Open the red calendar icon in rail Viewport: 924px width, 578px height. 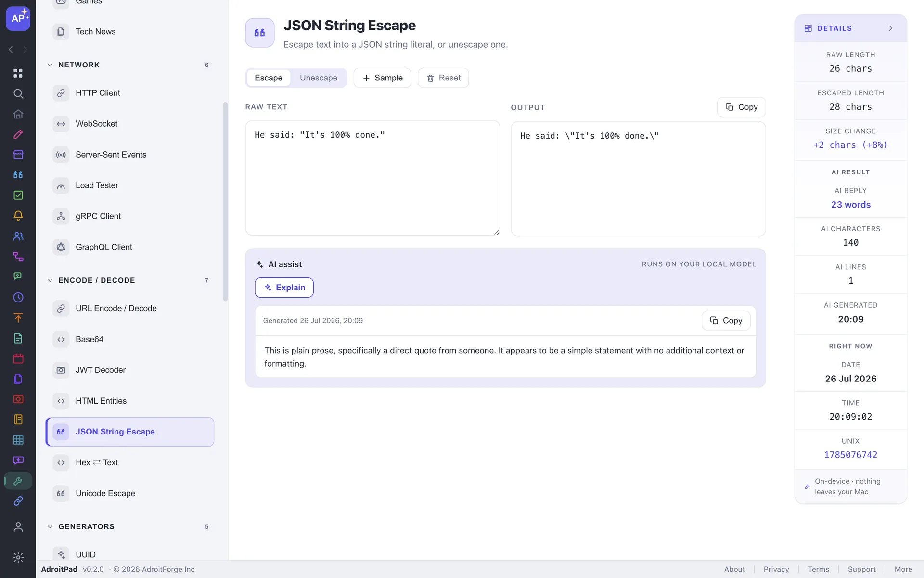(18, 358)
